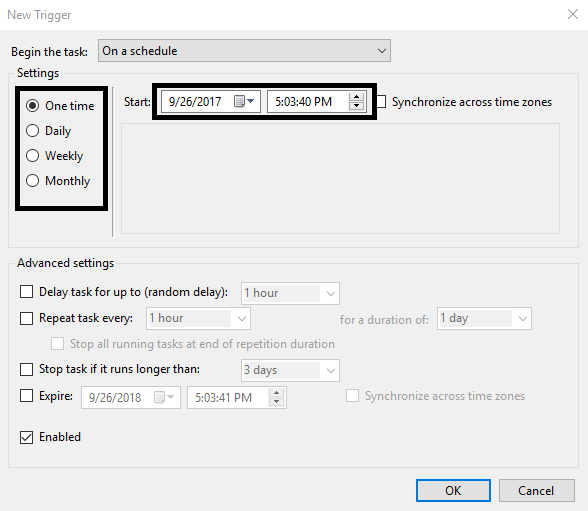Check the Expire checkbox
Viewport: 588px width, 511px height.
pos(26,396)
